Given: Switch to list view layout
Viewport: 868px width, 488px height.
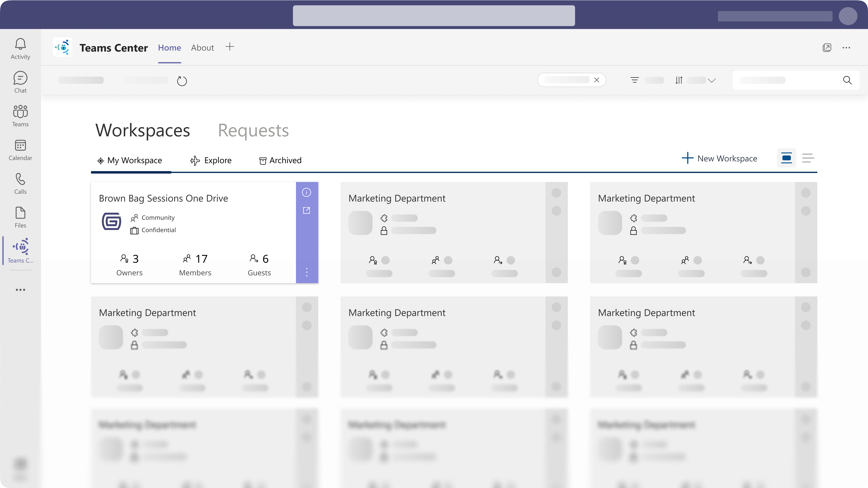Looking at the screenshot, I should click(808, 158).
